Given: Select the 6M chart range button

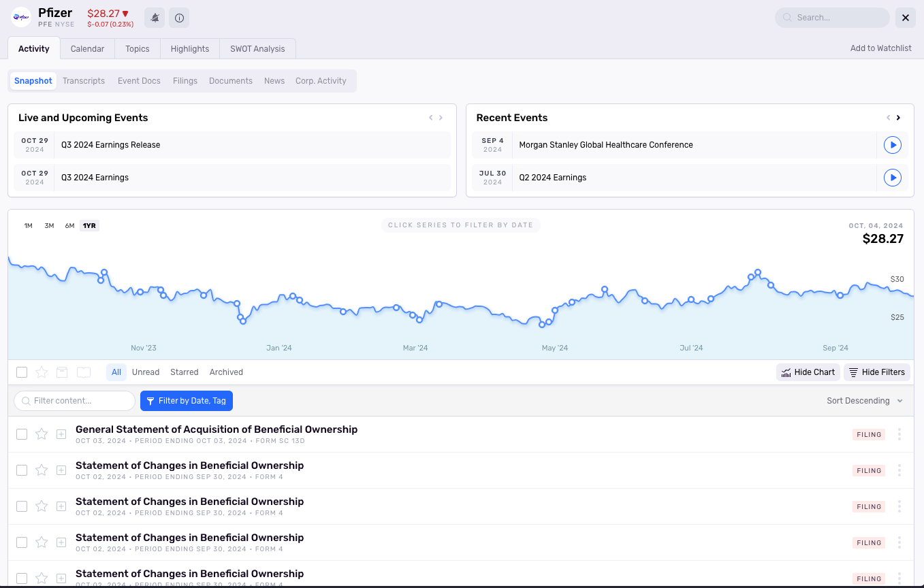Looking at the screenshot, I should click(x=69, y=226).
